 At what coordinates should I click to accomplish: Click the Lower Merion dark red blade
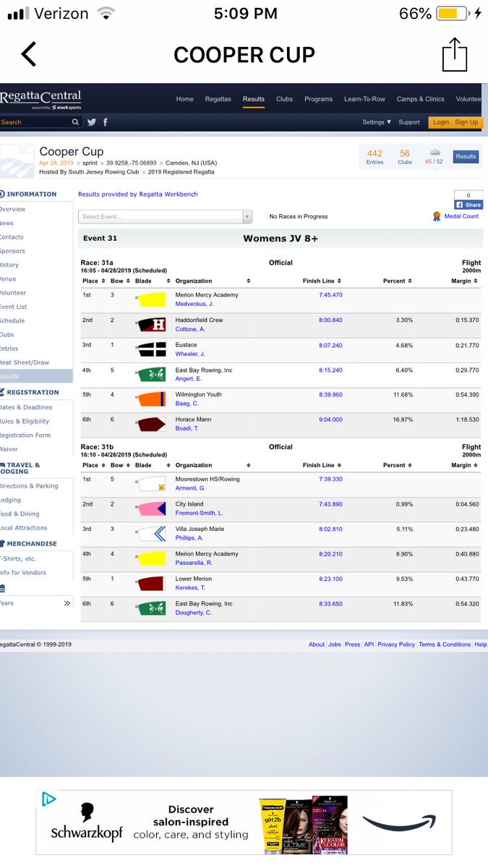click(150, 583)
